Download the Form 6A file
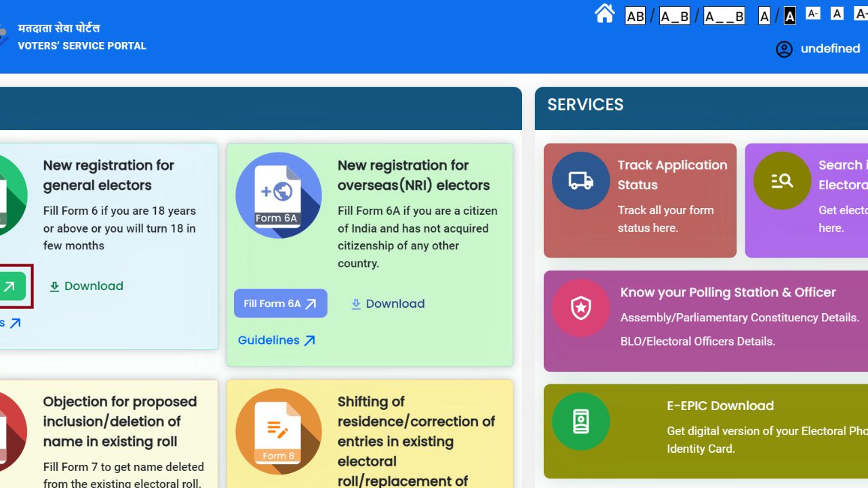This screenshot has width=868, height=488. (387, 304)
